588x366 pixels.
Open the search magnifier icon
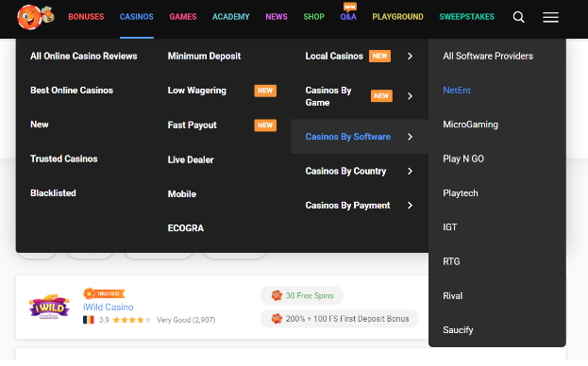[518, 17]
